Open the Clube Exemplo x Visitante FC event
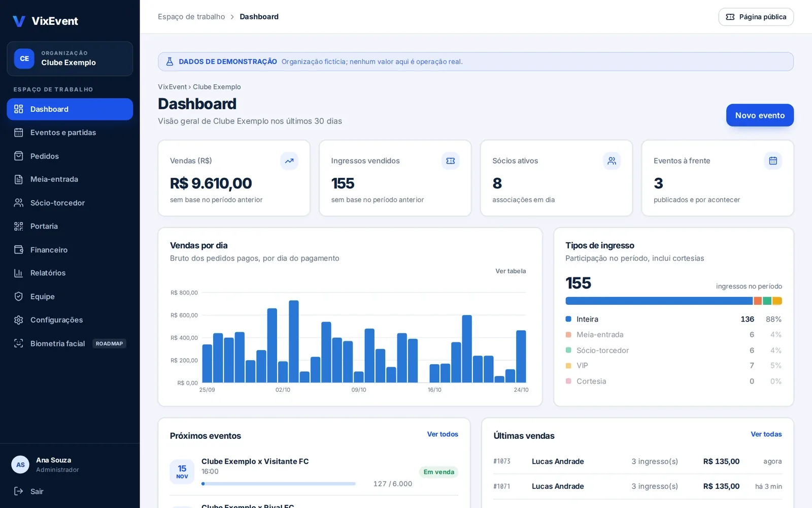The width and height of the screenshot is (812, 508). coord(255,461)
